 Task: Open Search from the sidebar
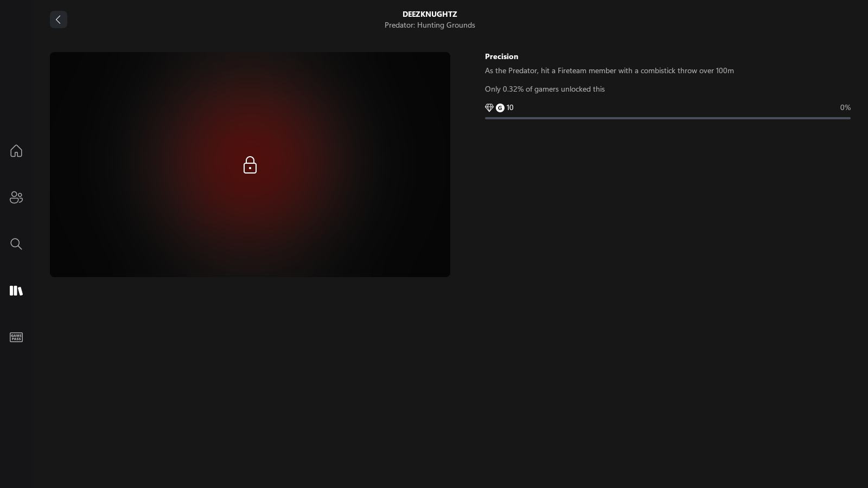click(16, 244)
